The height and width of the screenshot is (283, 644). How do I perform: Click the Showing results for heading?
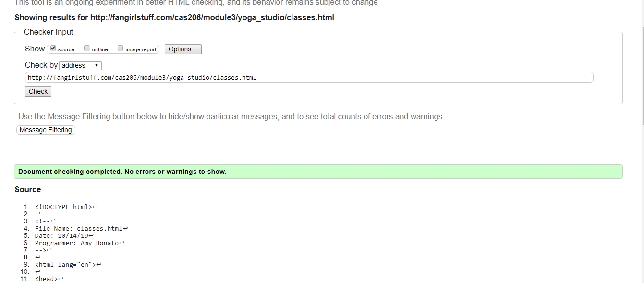point(174,18)
